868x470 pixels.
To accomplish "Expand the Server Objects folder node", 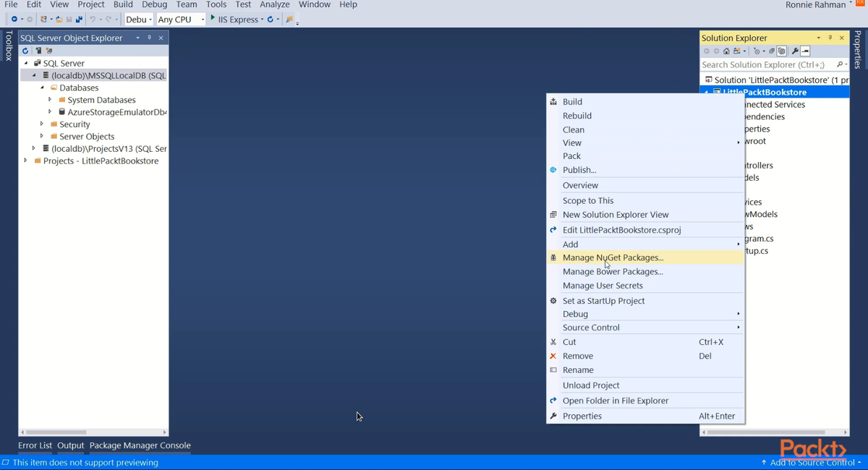I will click(42, 136).
